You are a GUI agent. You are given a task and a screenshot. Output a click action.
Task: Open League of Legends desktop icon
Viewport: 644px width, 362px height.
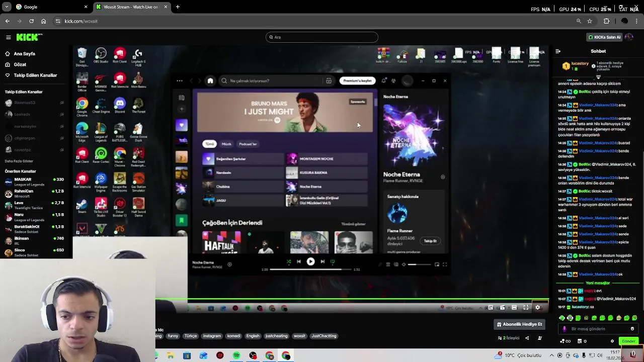pyautogui.click(x=101, y=132)
